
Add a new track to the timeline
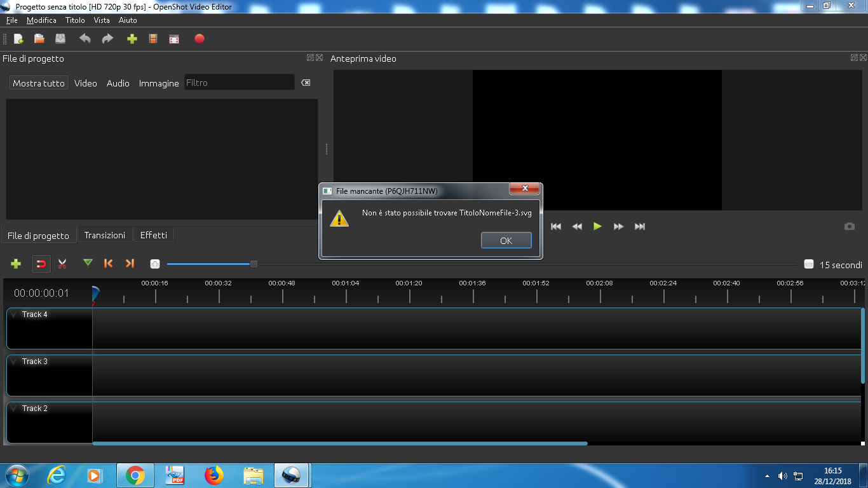point(16,264)
